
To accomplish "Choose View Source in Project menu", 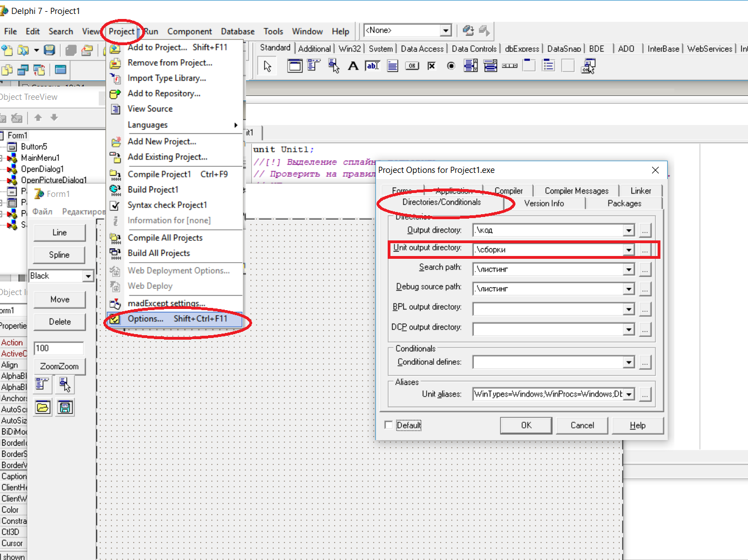I will 174,109.
